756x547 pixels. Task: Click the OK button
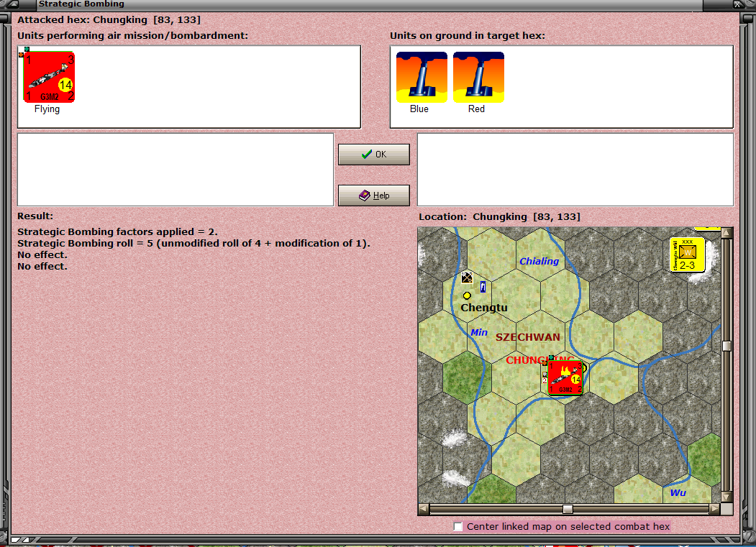[x=373, y=155]
